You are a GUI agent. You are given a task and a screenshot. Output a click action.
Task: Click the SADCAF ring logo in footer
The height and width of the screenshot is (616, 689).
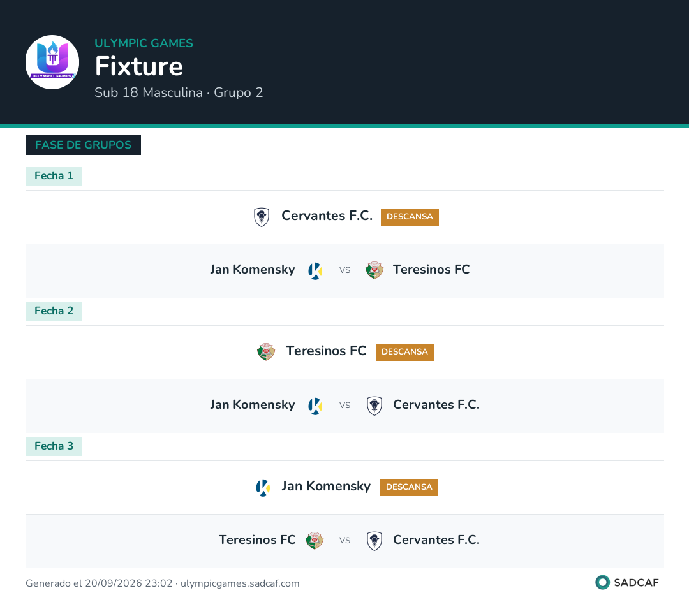pos(602,582)
